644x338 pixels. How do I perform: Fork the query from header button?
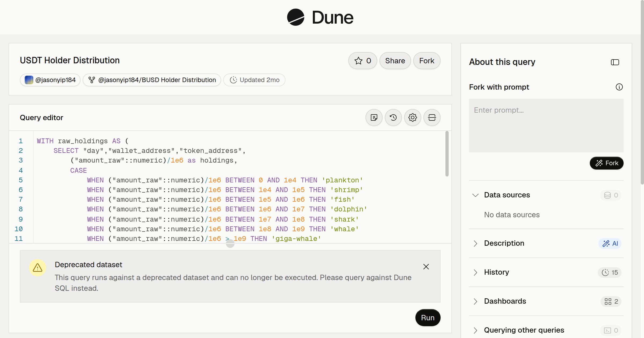tap(427, 61)
